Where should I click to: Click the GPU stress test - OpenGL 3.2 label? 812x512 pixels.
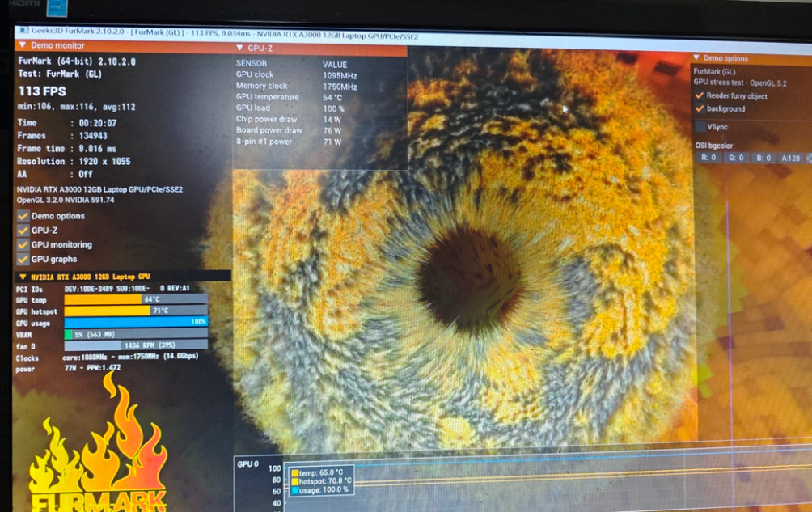tap(740, 83)
